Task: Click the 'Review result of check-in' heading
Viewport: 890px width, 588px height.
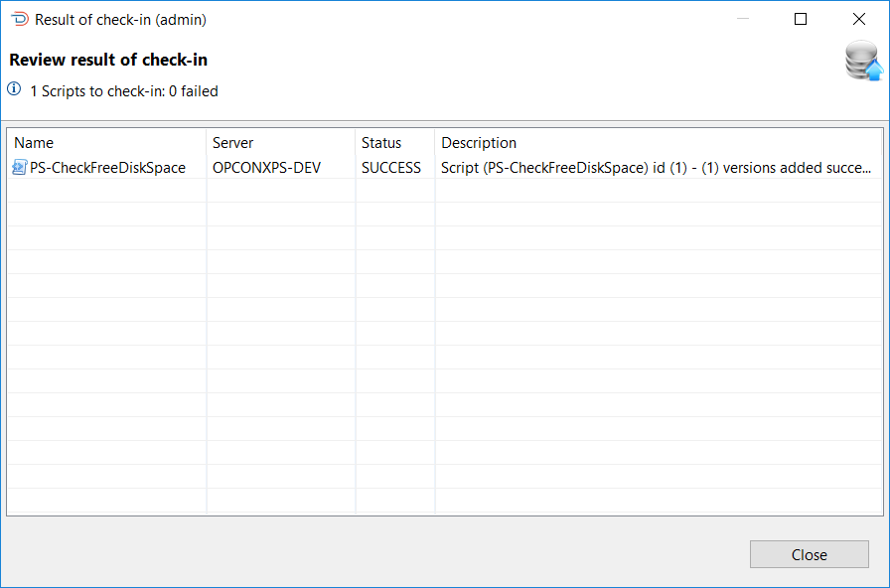Action: click(108, 60)
